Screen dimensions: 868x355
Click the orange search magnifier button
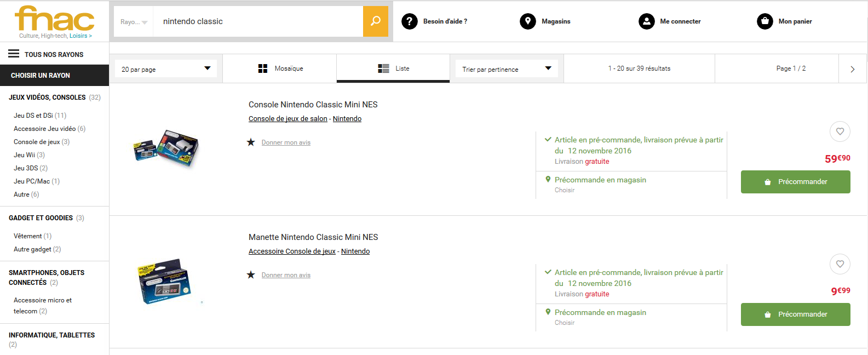click(376, 21)
